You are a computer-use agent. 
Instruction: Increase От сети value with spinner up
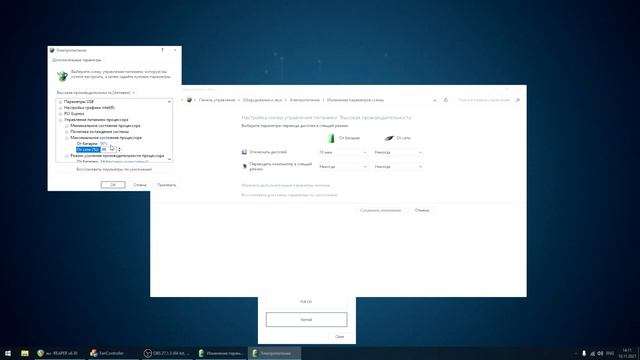point(119,148)
